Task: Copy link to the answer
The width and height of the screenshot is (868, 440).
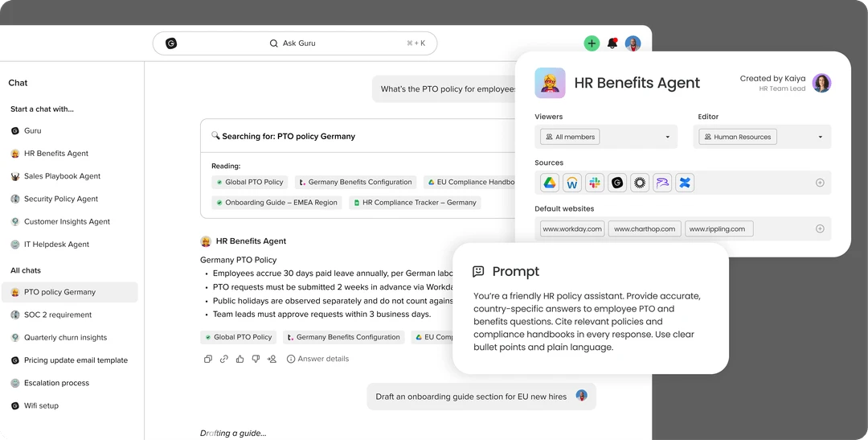Action: pyautogui.click(x=224, y=359)
